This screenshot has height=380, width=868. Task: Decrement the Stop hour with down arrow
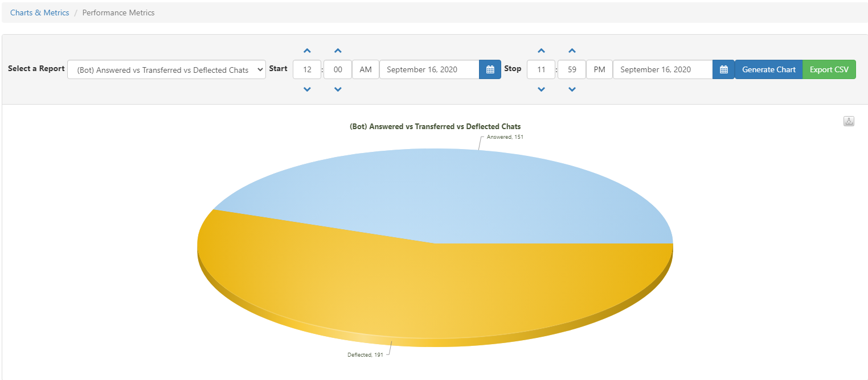[x=541, y=89]
